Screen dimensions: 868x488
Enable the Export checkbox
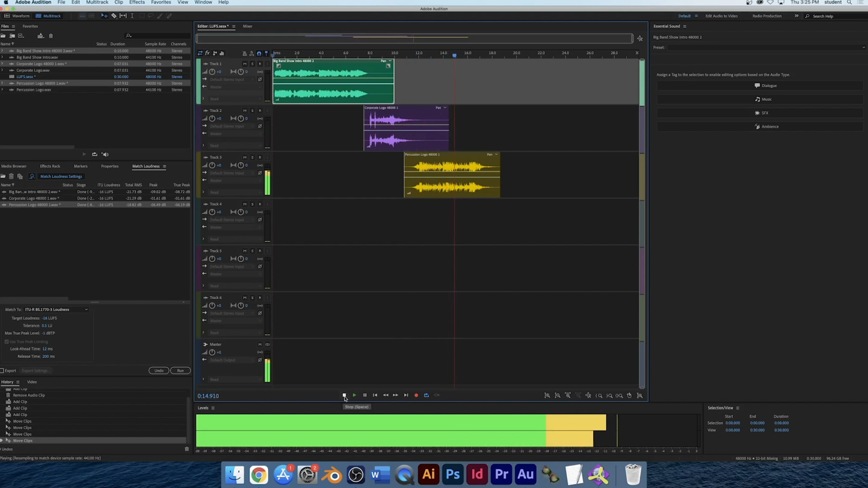[2, 371]
